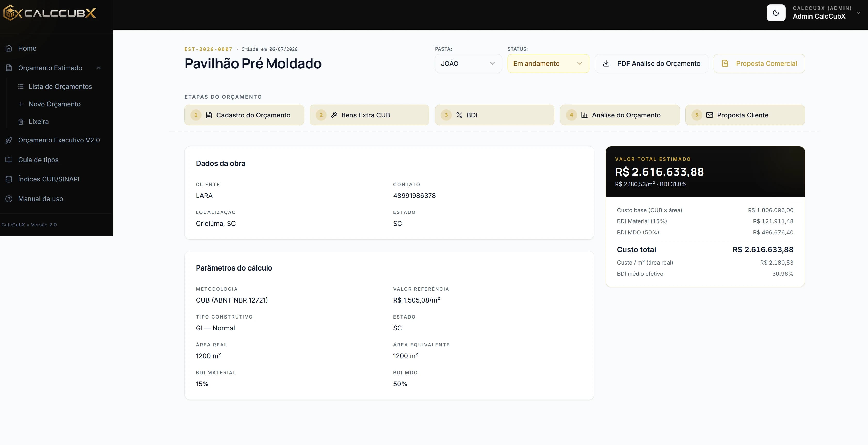Go to Home in the sidebar
Viewport: 868px width, 445px height.
[27, 48]
